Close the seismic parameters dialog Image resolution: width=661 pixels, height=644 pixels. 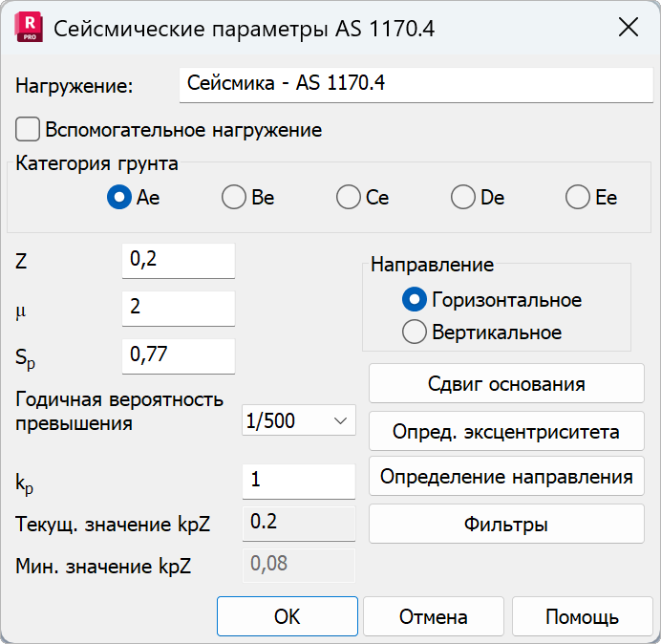coord(629,28)
